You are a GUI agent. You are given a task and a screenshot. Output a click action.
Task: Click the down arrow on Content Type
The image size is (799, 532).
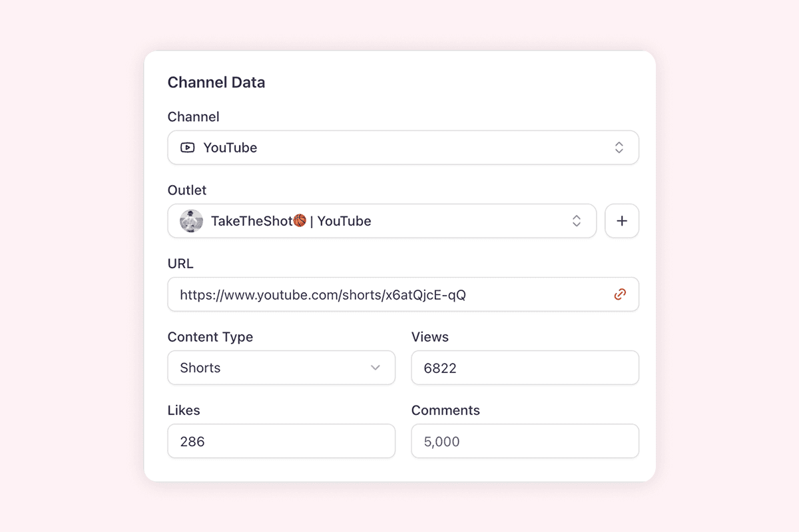[376, 368]
